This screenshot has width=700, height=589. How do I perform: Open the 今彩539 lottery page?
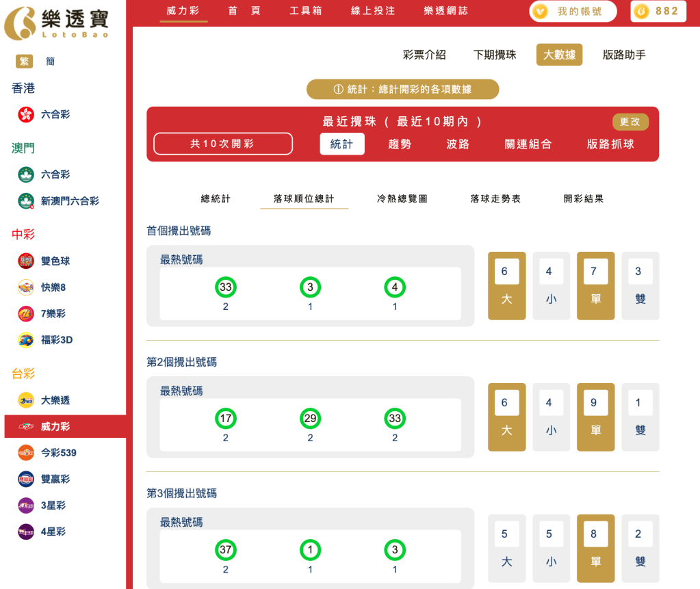pos(25,452)
